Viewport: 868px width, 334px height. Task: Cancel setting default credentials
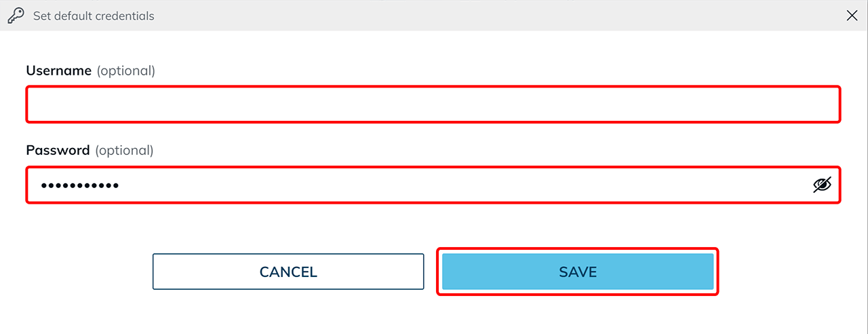(x=288, y=272)
